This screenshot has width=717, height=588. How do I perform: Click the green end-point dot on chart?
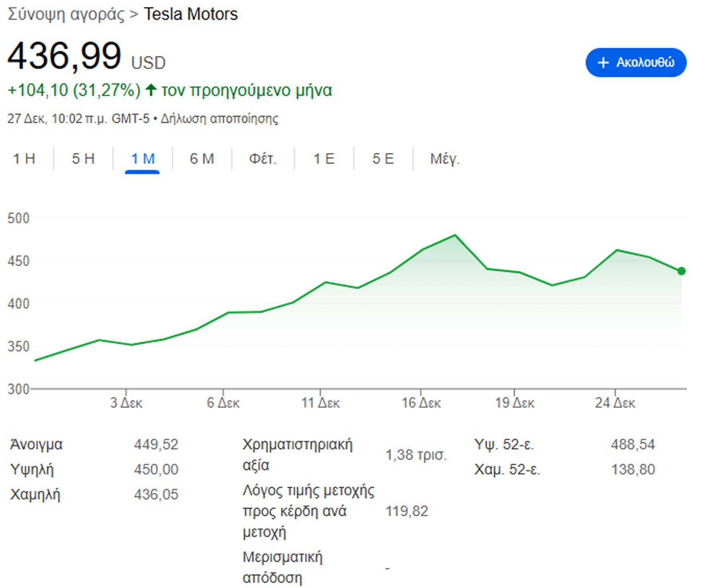(681, 271)
